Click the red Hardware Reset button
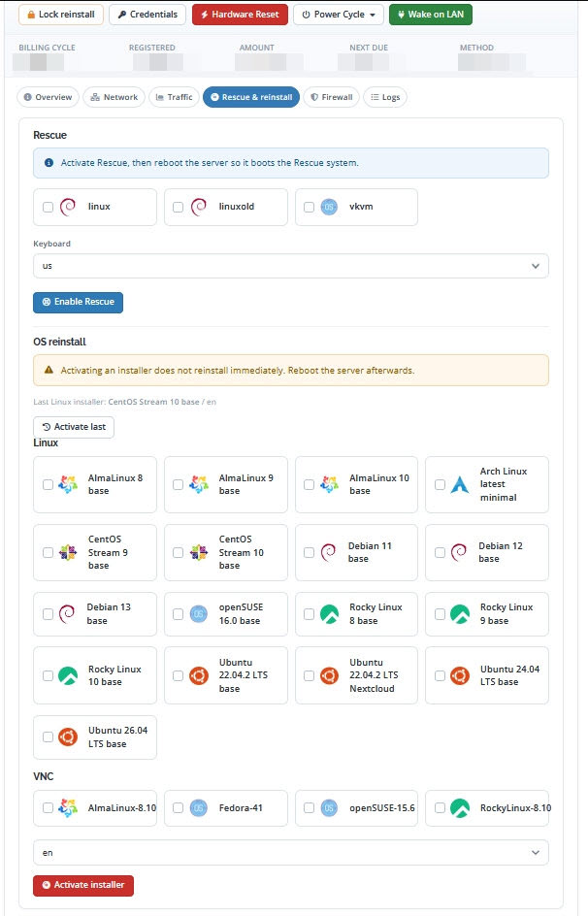The image size is (588, 916). click(240, 15)
